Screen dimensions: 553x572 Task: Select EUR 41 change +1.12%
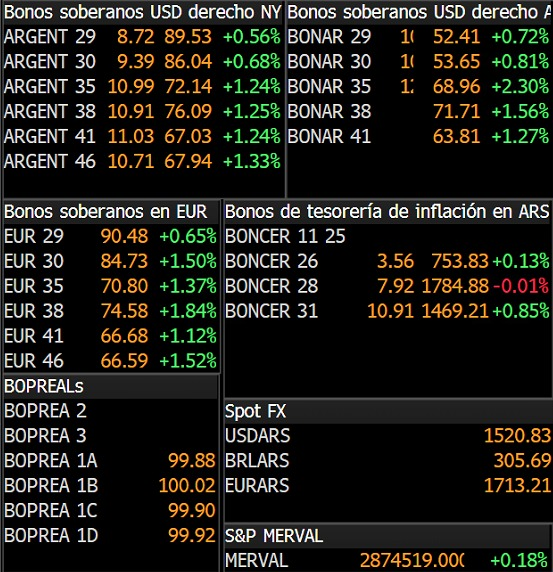pos(188,336)
